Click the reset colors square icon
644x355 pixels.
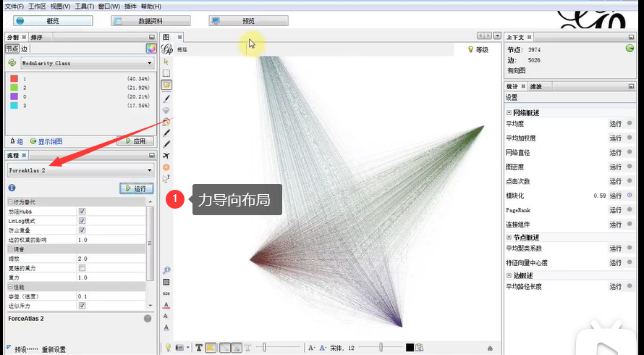coord(166,283)
